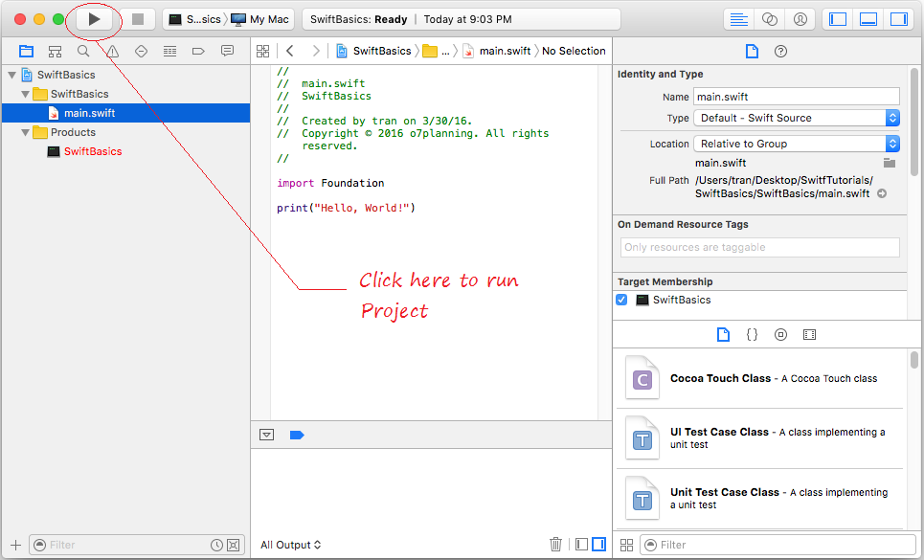Open the All Output selector
Image resolution: width=924 pixels, height=560 pixels.
click(291, 545)
